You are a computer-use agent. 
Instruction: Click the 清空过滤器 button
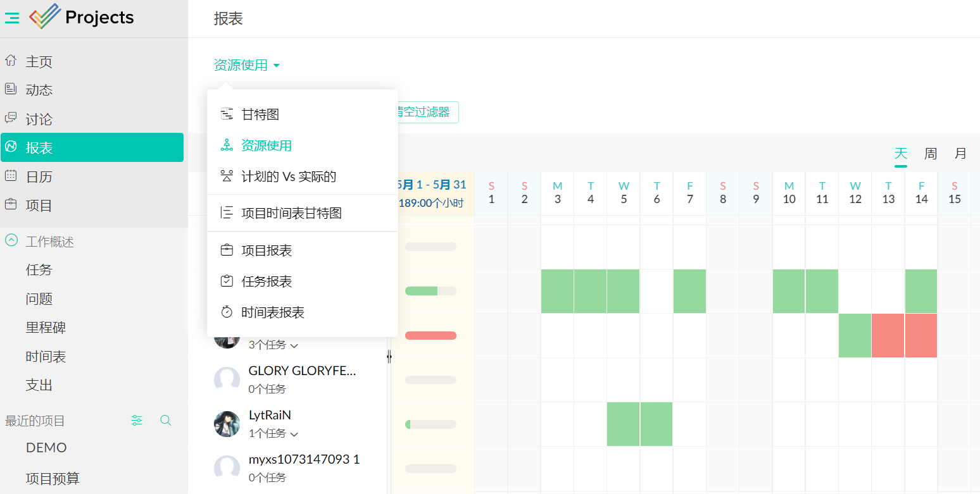point(423,112)
